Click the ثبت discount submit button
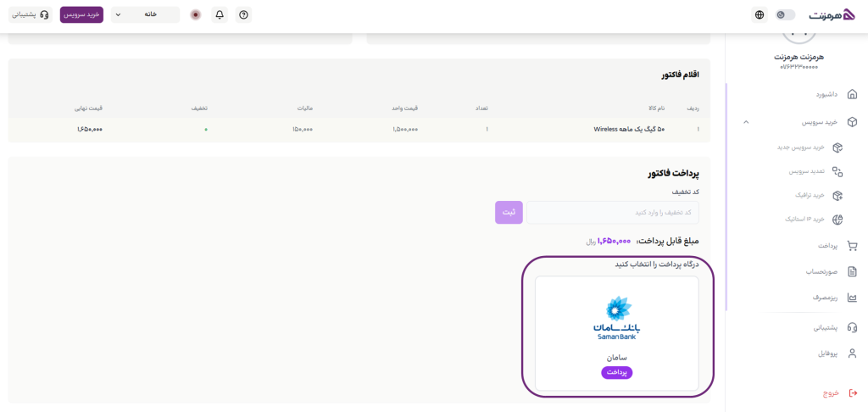Image resolution: width=868 pixels, height=412 pixels. point(509,213)
